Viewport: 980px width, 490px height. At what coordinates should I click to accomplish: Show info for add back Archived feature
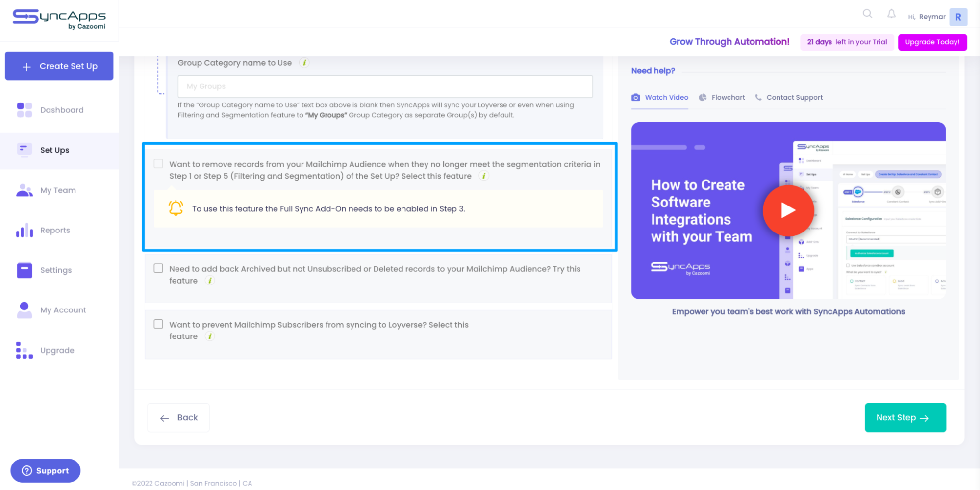pyautogui.click(x=210, y=281)
